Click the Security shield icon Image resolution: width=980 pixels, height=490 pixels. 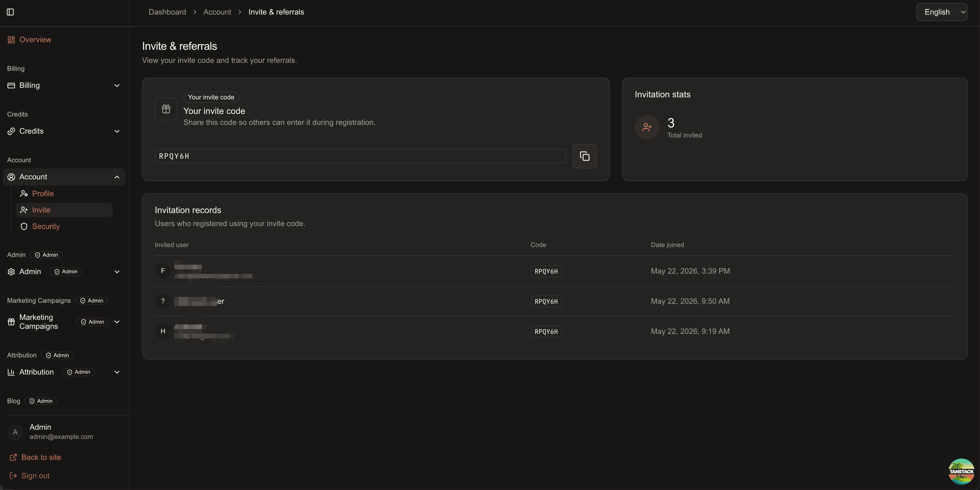24,226
